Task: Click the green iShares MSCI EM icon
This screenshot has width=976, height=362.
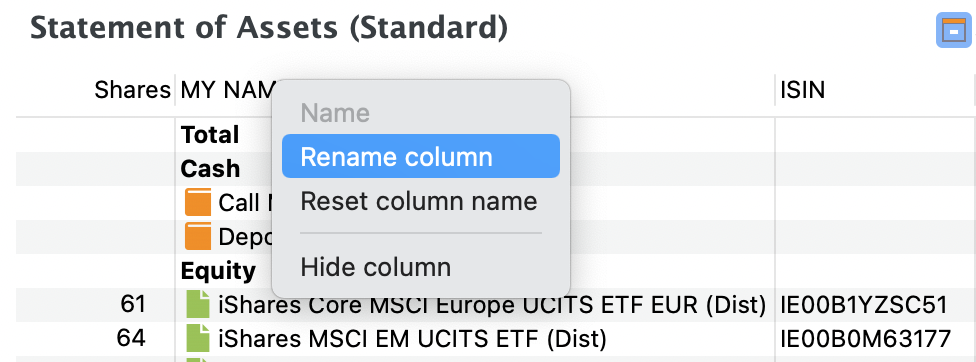Action: [x=198, y=338]
